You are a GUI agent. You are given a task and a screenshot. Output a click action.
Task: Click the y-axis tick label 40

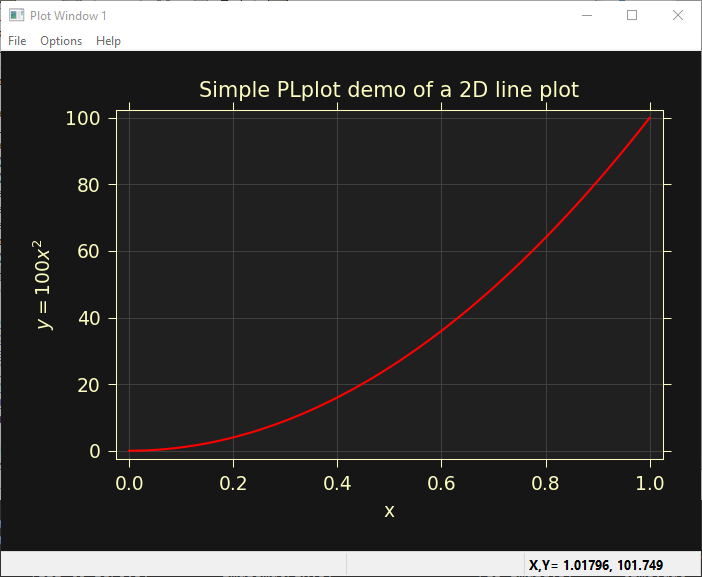89,318
